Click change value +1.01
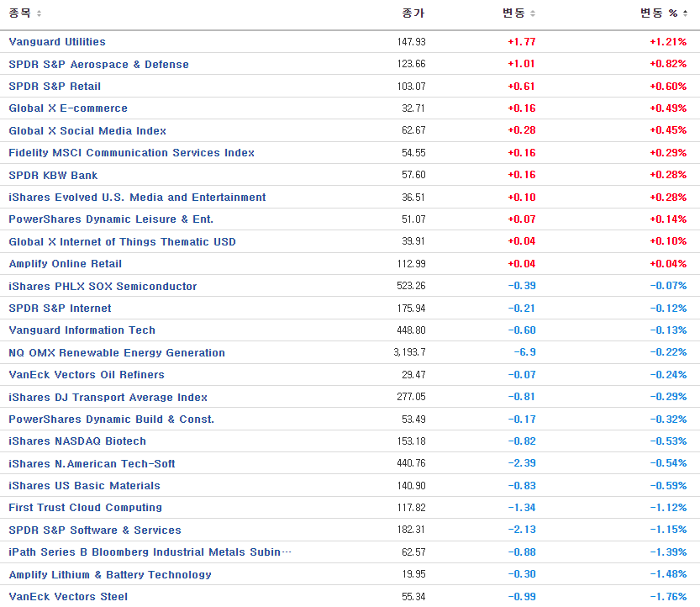This screenshot has height=607, width=700. [521, 64]
